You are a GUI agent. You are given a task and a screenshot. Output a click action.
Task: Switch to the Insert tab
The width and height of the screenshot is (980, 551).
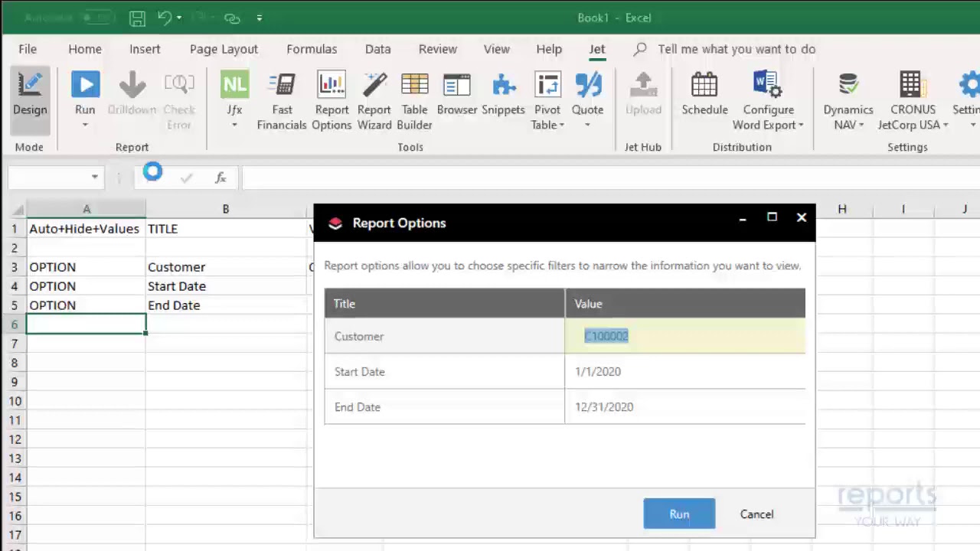click(x=145, y=49)
